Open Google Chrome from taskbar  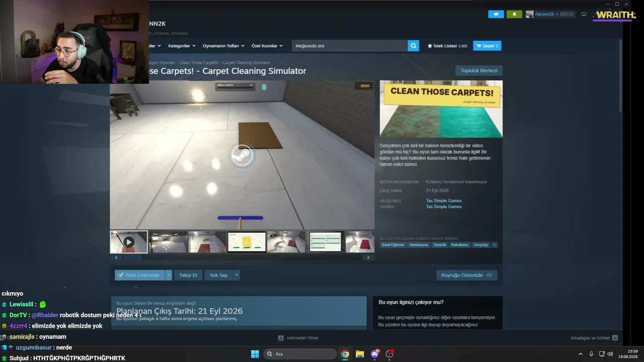345,354
